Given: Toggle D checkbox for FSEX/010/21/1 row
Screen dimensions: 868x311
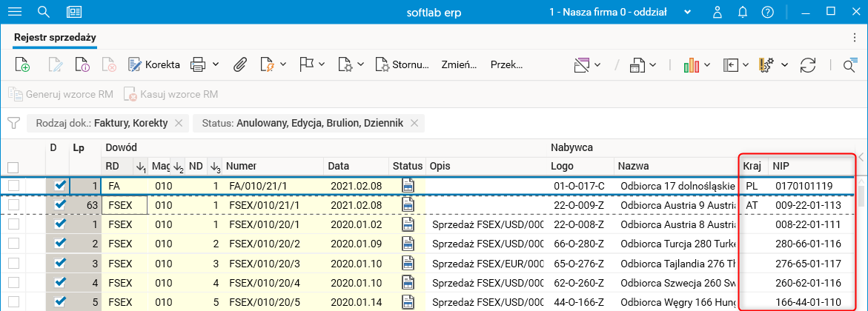Looking at the screenshot, I should point(61,204).
